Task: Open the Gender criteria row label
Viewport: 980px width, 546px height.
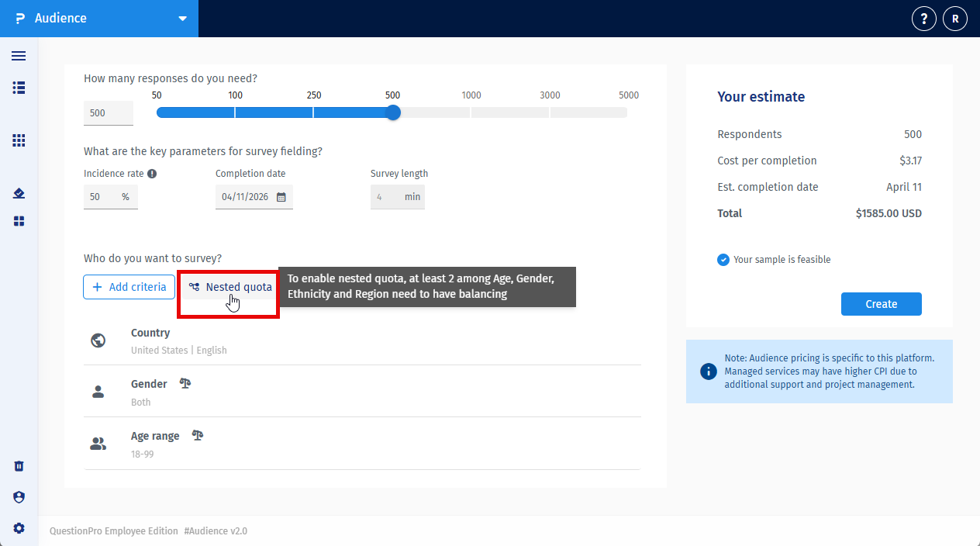Action: [149, 384]
